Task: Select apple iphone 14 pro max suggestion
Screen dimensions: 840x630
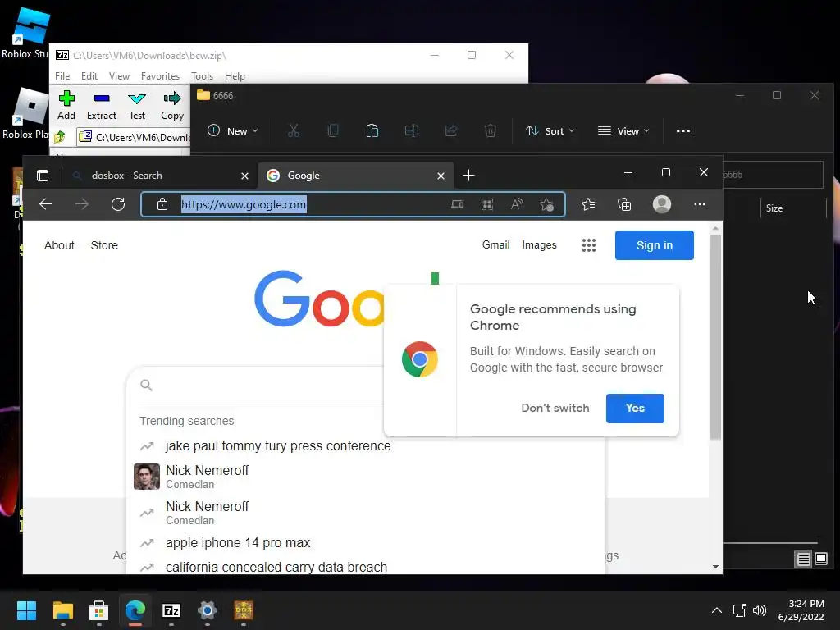Action: [x=238, y=543]
